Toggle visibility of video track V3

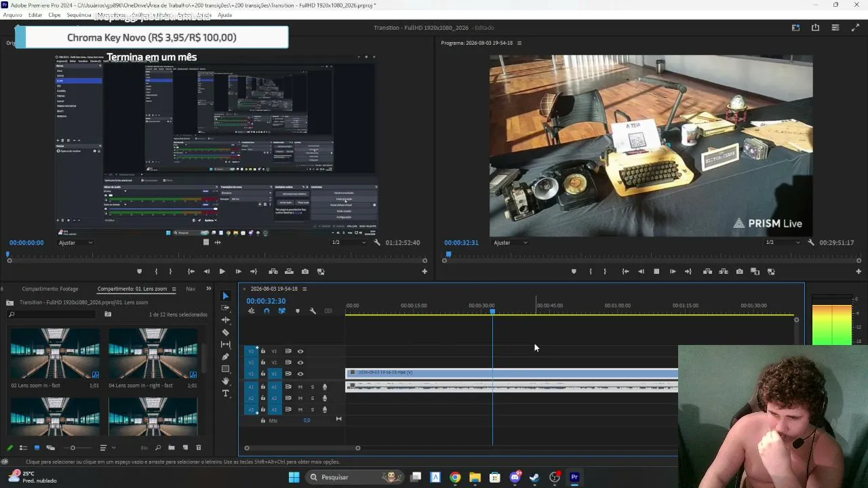click(x=300, y=351)
